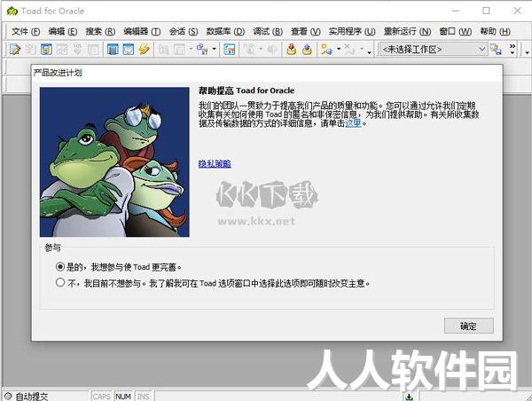Open the 重新运行 (N) menu
Viewport: 532px width, 401px height.
click(x=407, y=32)
